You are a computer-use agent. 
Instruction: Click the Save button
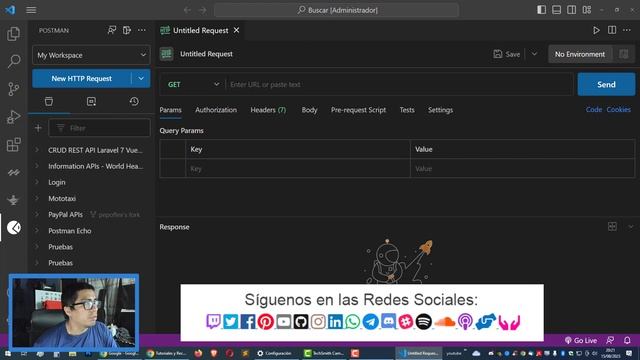(507, 54)
